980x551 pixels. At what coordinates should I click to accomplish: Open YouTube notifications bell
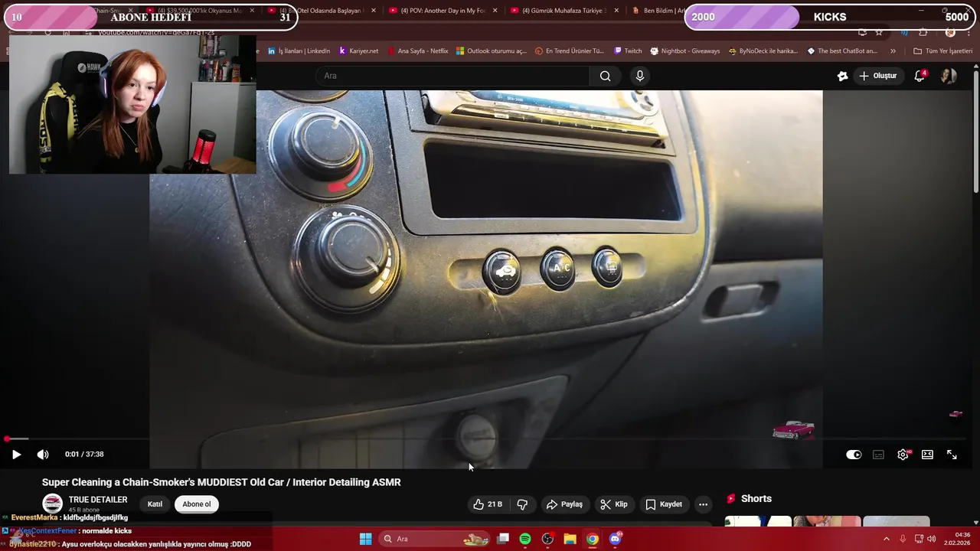point(920,76)
